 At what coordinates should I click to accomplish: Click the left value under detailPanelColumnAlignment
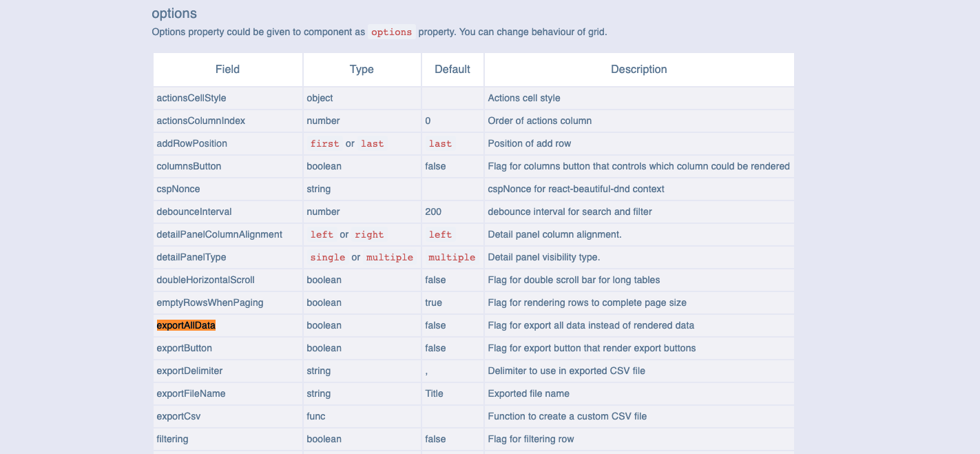click(x=322, y=234)
